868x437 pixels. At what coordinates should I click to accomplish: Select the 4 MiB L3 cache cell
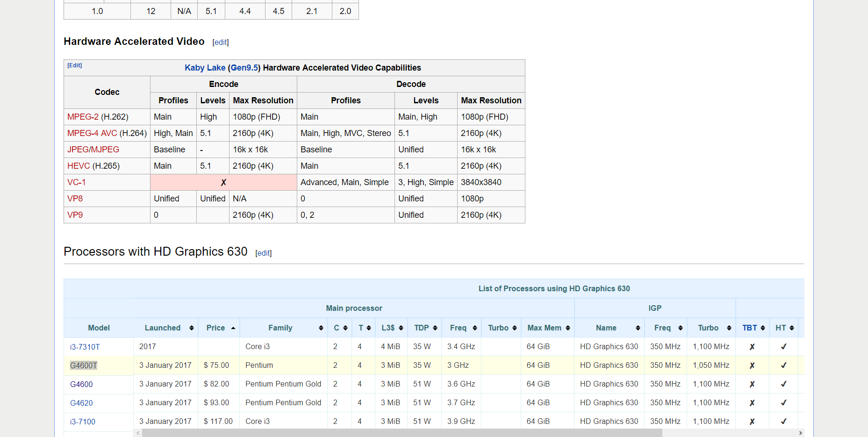tap(391, 346)
